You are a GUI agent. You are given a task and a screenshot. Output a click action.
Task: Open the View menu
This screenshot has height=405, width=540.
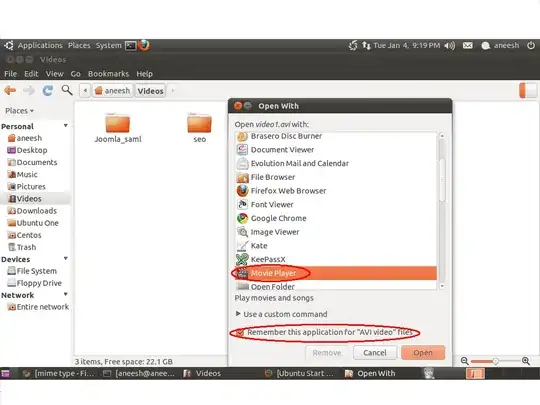pos(54,74)
